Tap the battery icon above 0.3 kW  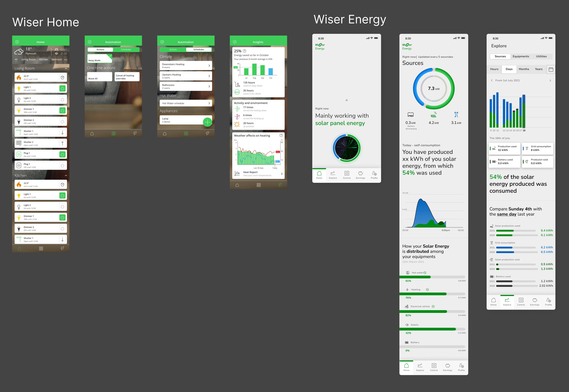tap(411, 115)
